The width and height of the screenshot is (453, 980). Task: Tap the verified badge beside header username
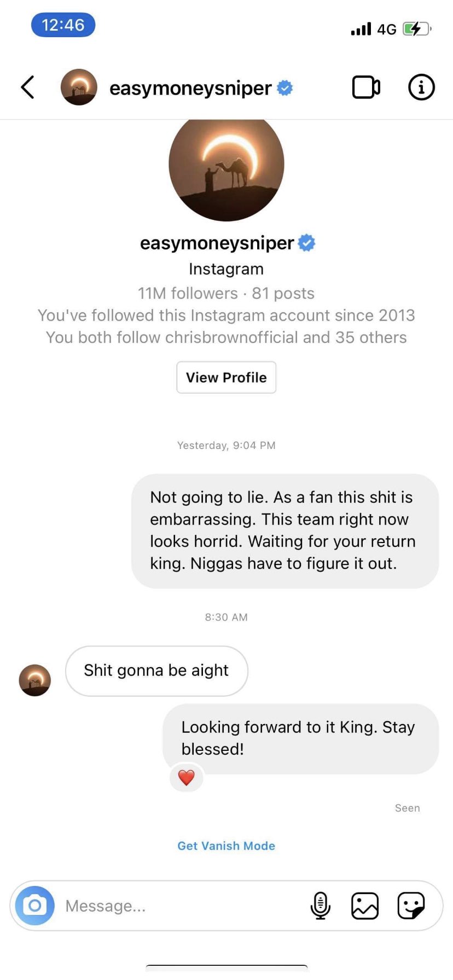pyautogui.click(x=285, y=87)
